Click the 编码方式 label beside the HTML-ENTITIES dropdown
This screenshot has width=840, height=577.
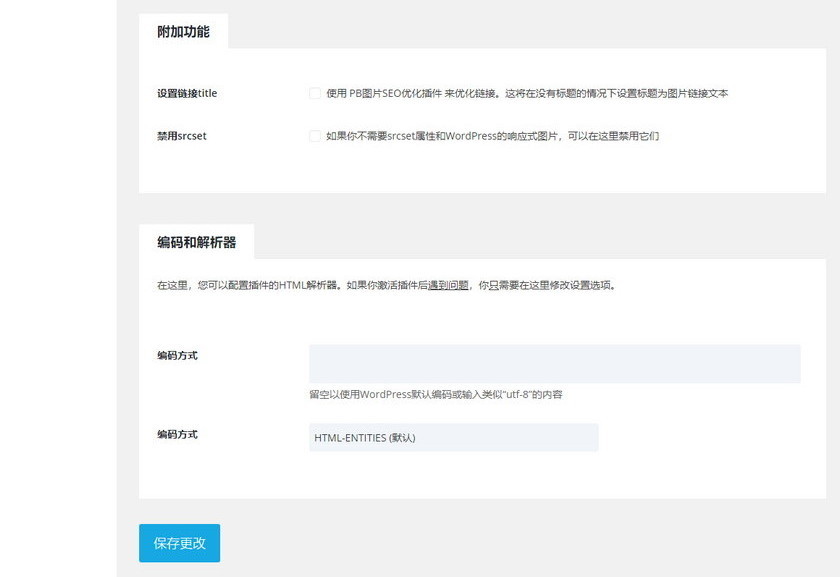[x=177, y=434]
